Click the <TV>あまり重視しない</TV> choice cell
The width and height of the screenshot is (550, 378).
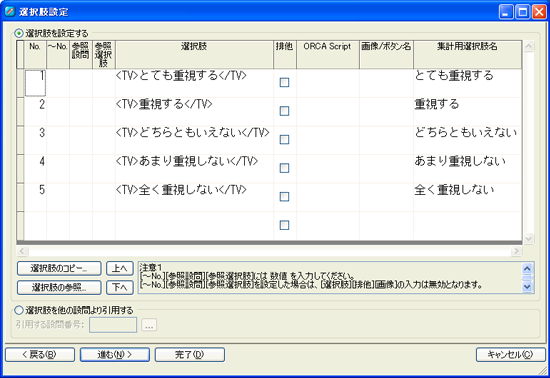pos(194,169)
